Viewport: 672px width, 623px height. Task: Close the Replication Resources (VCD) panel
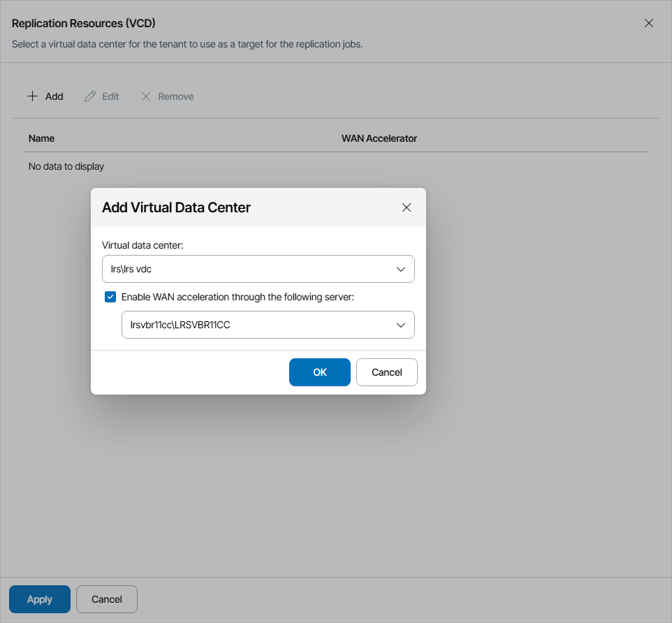click(x=649, y=23)
